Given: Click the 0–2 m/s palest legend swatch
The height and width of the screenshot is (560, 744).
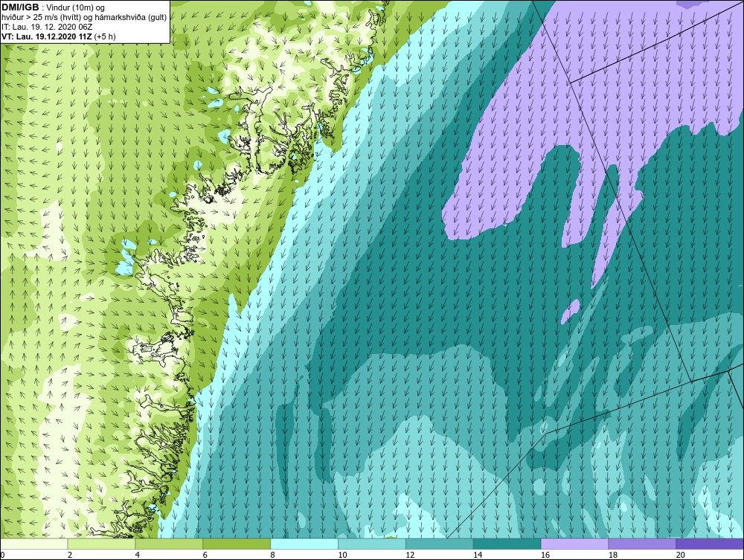Looking at the screenshot, I should (x=34, y=544).
